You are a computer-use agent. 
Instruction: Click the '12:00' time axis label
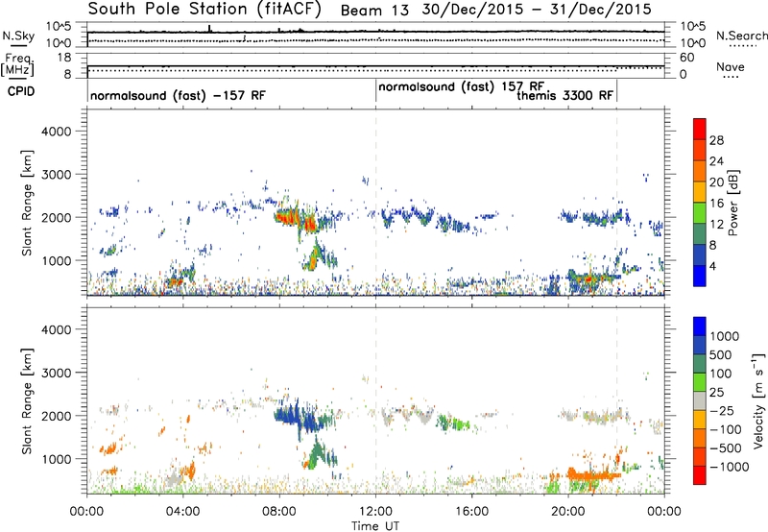(375, 512)
